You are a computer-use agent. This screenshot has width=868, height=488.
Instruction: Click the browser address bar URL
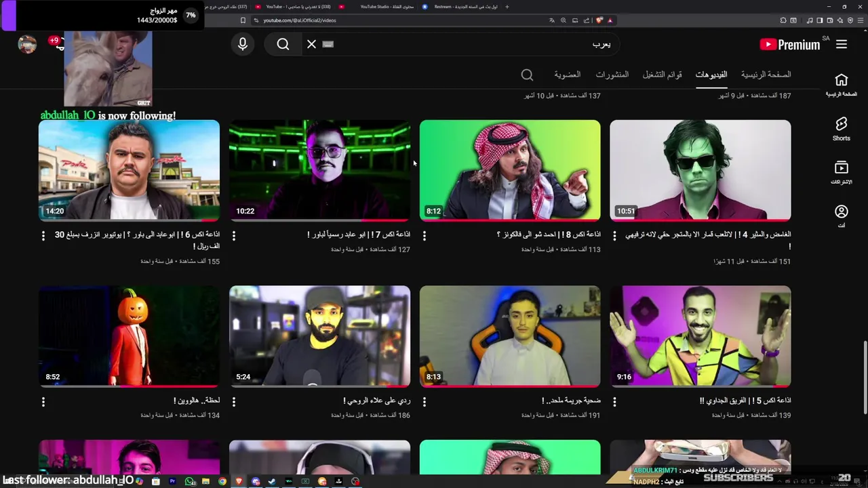coord(300,20)
